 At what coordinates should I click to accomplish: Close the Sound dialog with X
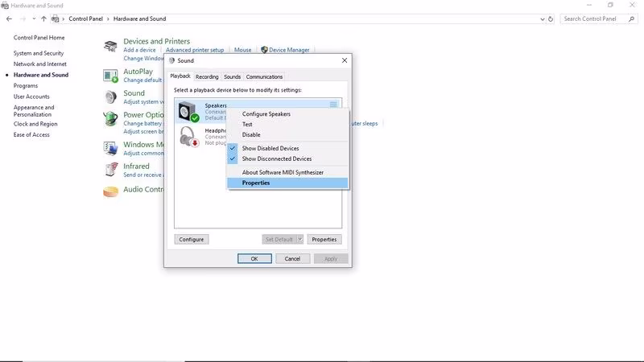pyautogui.click(x=345, y=60)
